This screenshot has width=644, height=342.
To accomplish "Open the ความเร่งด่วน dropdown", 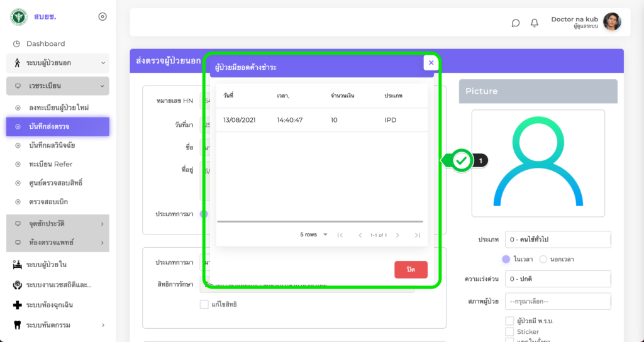I will [558, 279].
